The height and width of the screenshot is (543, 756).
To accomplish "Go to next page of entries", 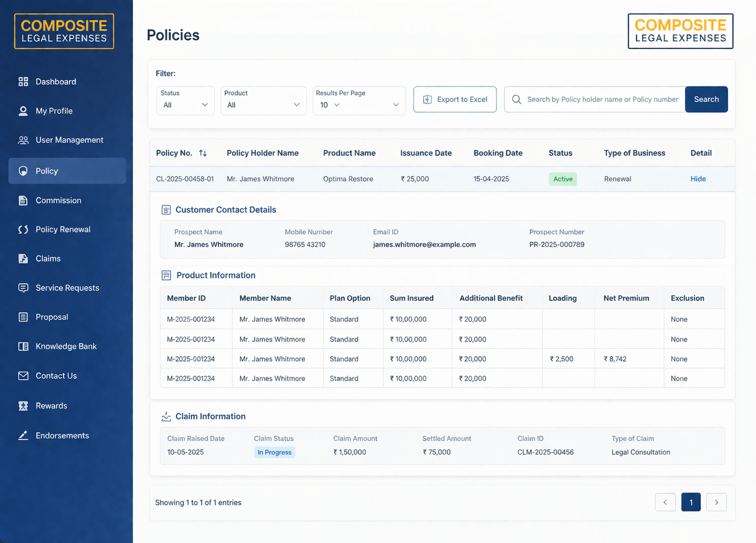I will [x=716, y=502].
